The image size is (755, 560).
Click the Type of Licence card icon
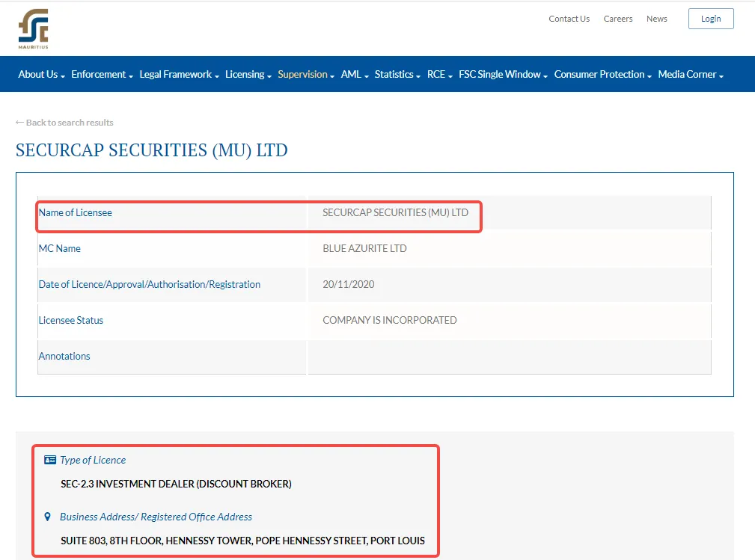coord(50,460)
